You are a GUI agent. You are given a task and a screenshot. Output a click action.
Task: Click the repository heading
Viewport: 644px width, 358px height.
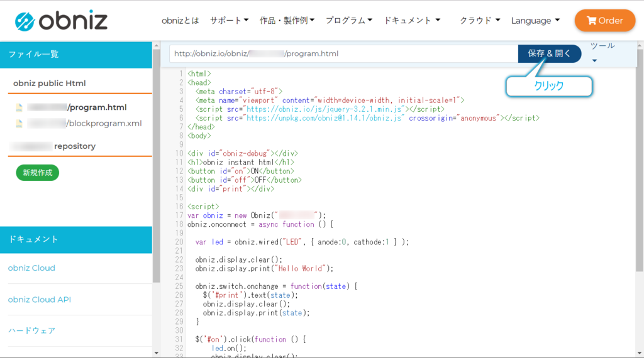coord(74,146)
